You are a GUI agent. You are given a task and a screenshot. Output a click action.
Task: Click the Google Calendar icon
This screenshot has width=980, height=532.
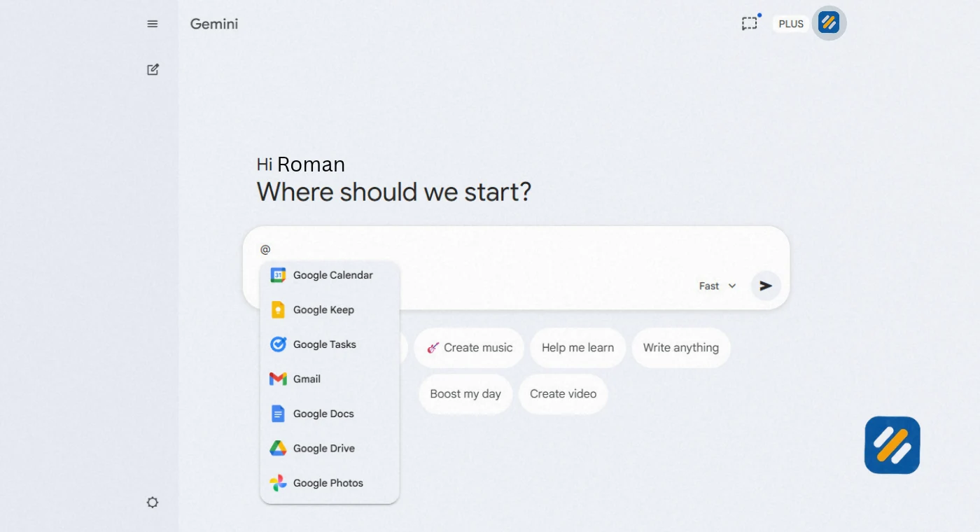pos(278,275)
